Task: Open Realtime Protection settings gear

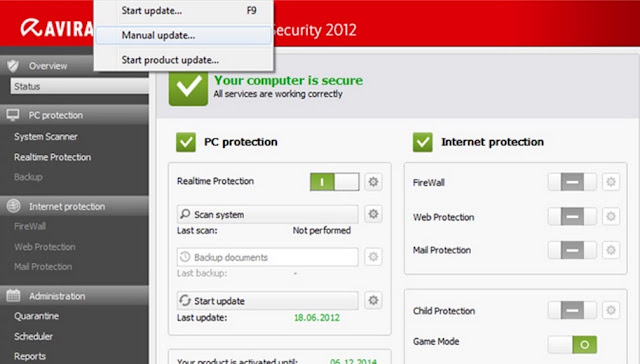Action: point(373,182)
